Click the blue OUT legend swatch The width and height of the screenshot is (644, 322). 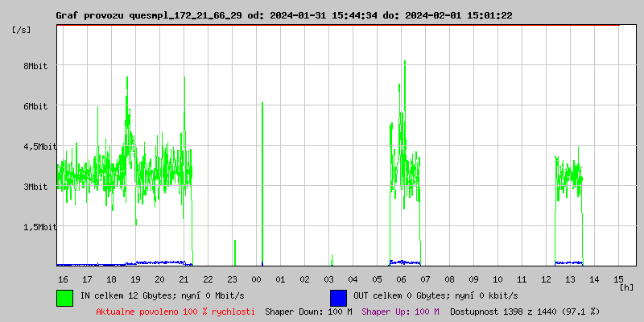pyautogui.click(x=338, y=297)
